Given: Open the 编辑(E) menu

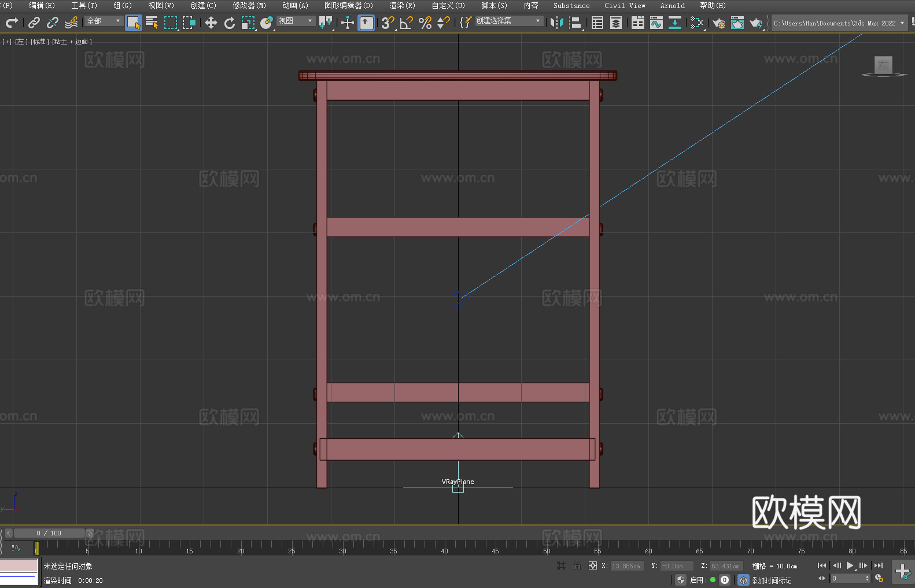Looking at the screenshot, I should pos(42,5).
